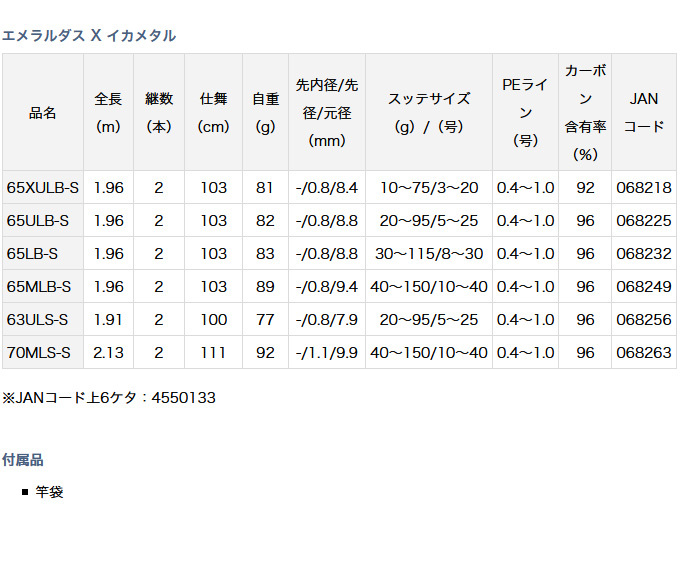Click sutte size 10~75/3~20
The height and width of the screenshot is (572, 680).
[x=429, y=188]
